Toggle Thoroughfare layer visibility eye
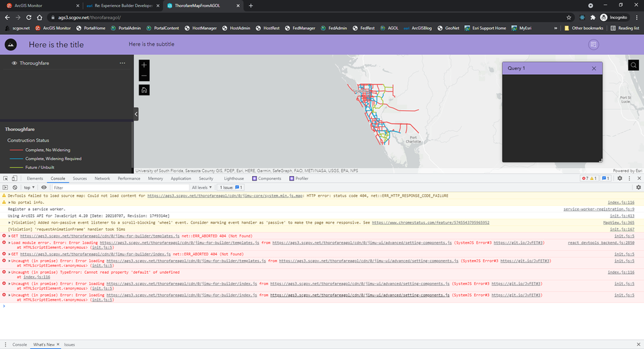Screen dimensions: 644x349 click(x=14, y=63)
